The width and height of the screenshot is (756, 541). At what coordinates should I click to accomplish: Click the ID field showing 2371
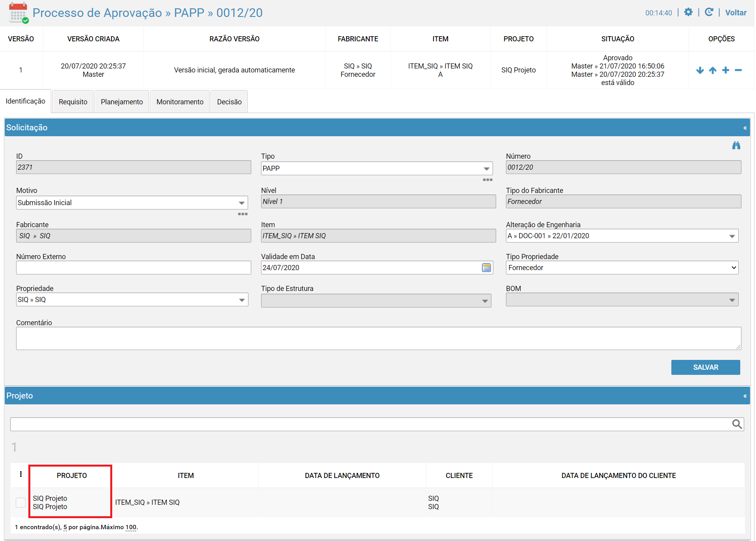click(133, 167)
